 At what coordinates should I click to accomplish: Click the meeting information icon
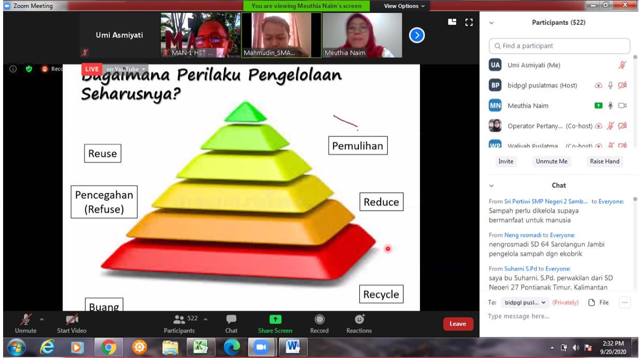point(14,69)
